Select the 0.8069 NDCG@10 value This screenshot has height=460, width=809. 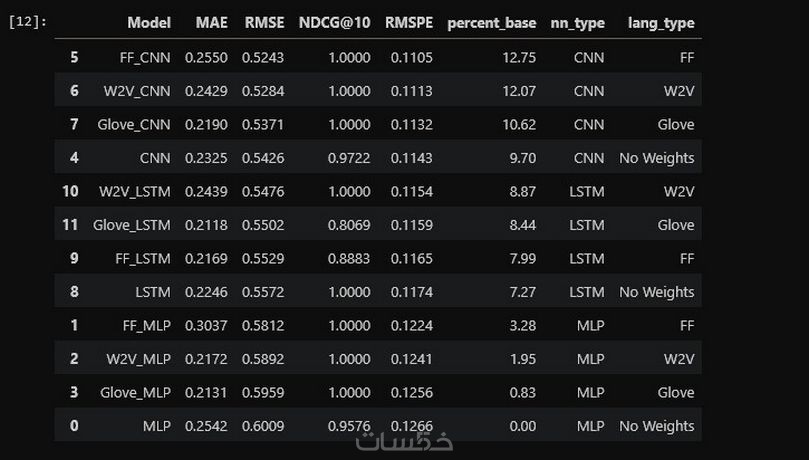point(345,225)
